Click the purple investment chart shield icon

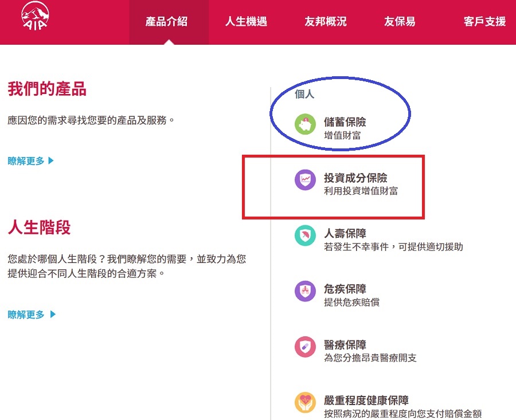pyautogui.click(x=306, y=180)
